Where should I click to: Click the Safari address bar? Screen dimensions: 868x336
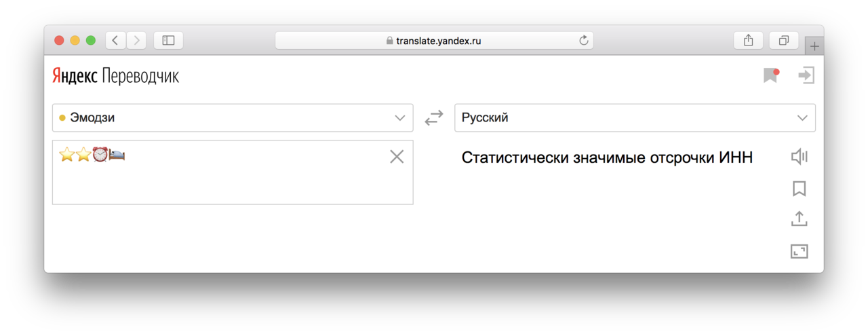[x=434, y=41]
